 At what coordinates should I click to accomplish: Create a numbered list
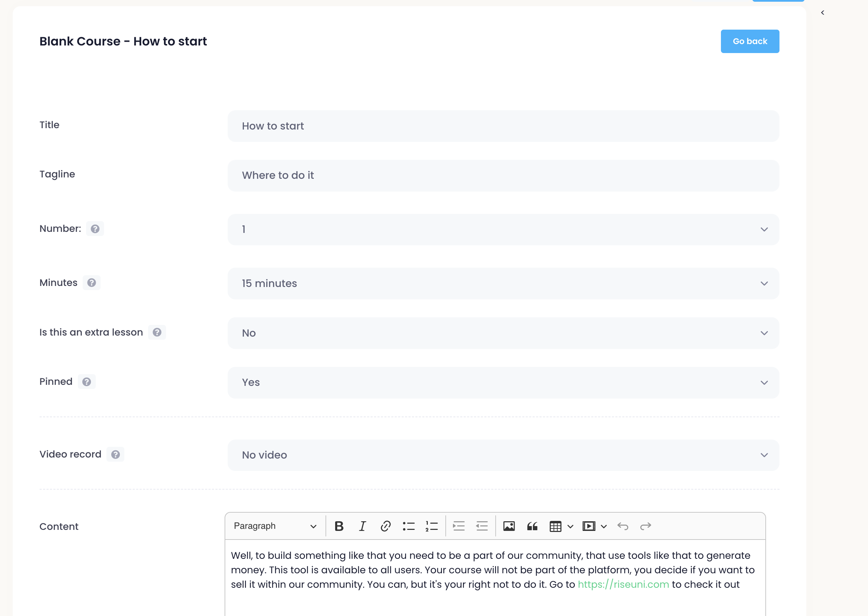click(x=432, y=526)
